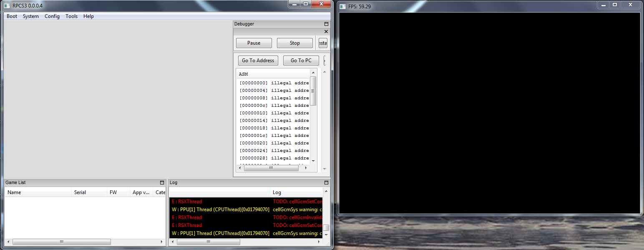The height and width of the screenshot is (250, 644).
Task: Float the Log panel
Action: click(327, 183)
